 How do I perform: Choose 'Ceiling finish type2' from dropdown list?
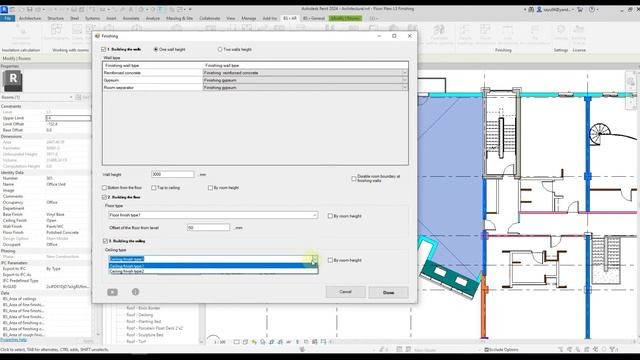coord(213,271)
